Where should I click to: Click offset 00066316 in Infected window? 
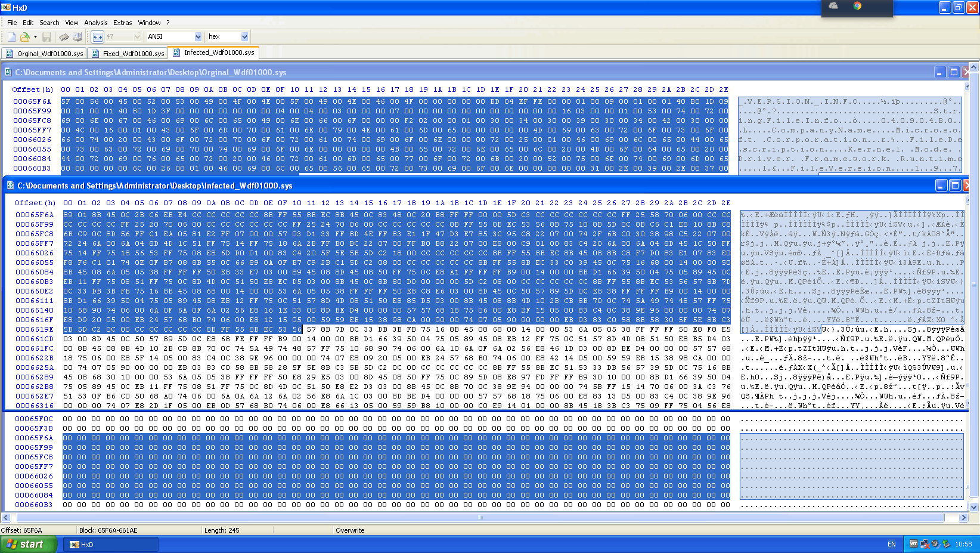[x=35, y=406]
